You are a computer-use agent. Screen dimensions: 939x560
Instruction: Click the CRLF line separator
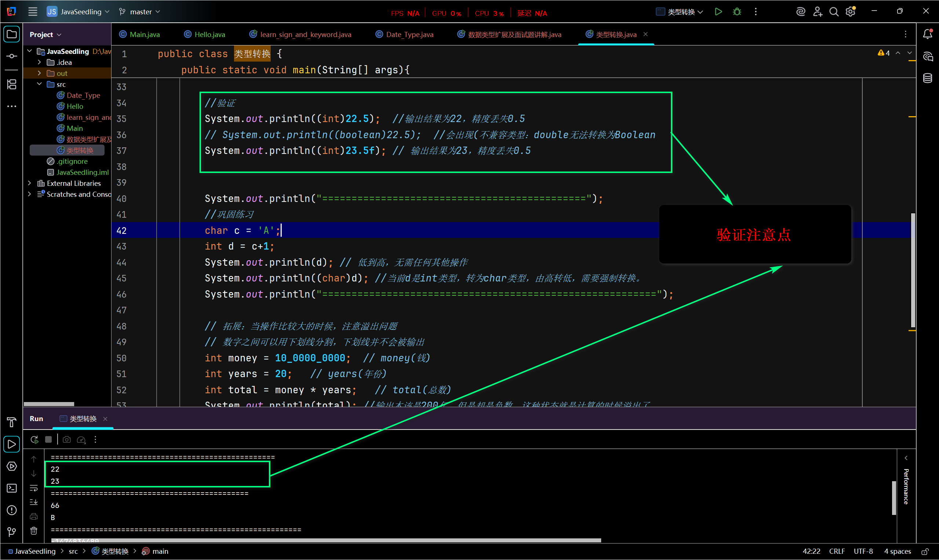837,552
